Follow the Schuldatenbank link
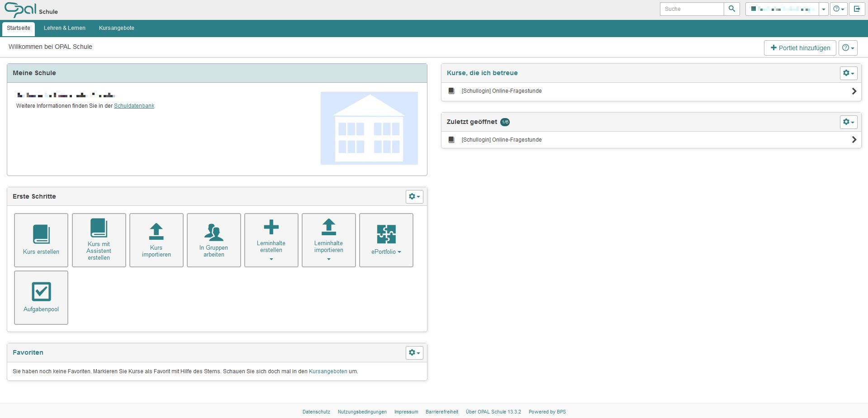Viewport: 868px width, 418px height. pos(134,106)
